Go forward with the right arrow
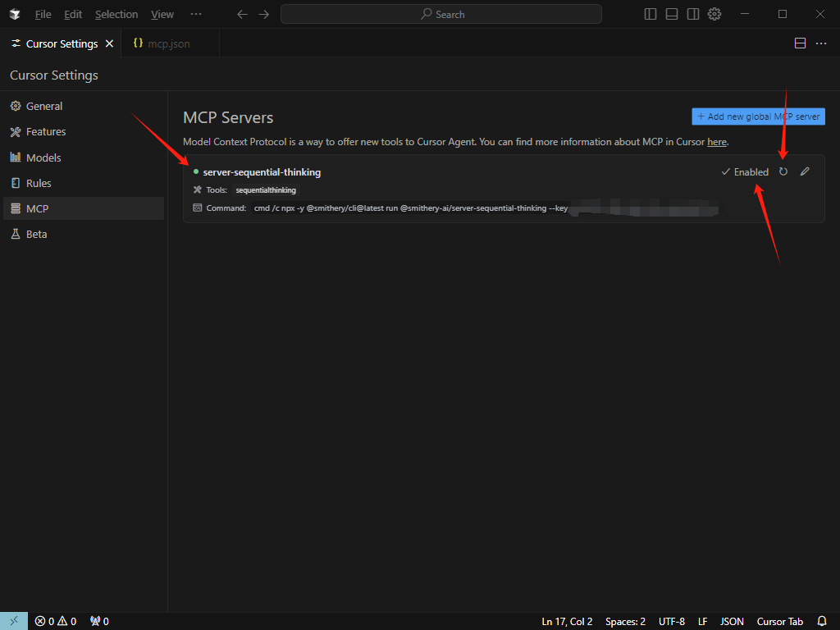 point(263,15)
